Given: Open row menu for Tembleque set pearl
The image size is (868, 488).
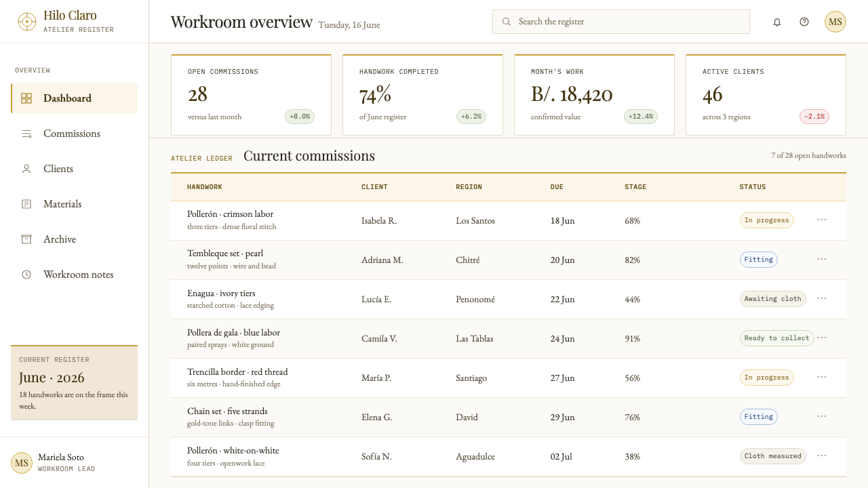Looking at the screenshot, I should (822, 259).
